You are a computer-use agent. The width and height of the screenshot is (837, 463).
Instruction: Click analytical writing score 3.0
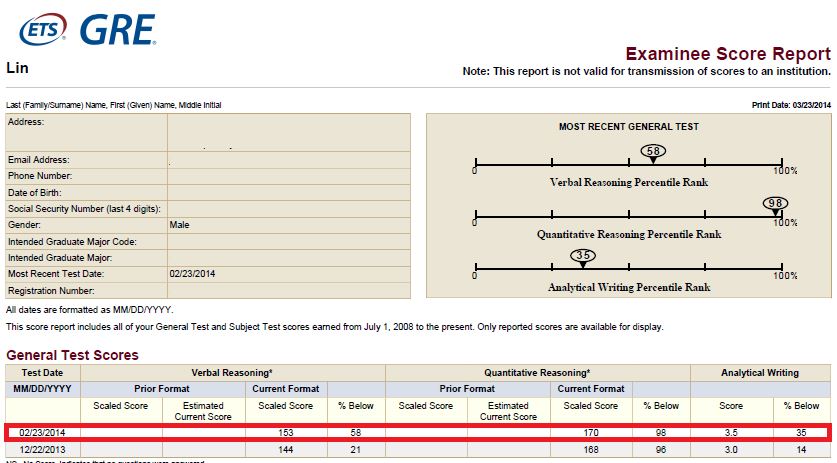point(731,450)
